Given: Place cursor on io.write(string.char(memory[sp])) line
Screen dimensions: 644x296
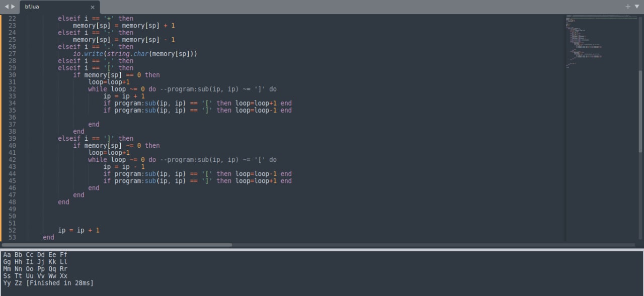Looking at the screenshot, I should [135, 54].
